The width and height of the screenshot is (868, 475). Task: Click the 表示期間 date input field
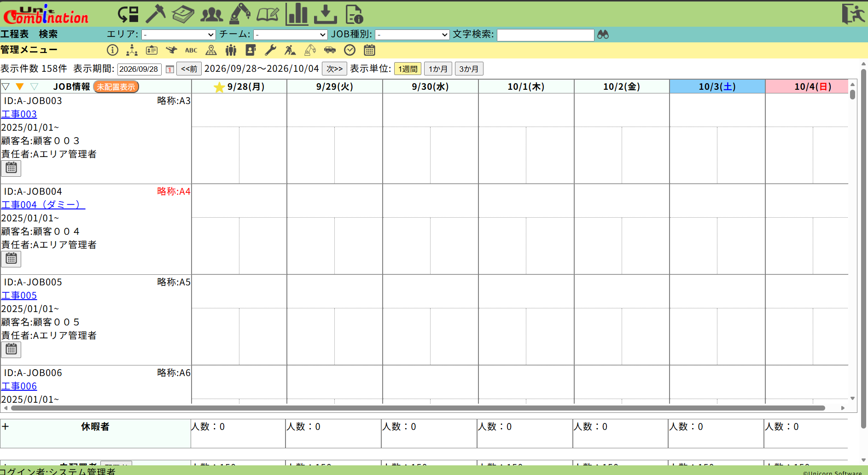140,69
